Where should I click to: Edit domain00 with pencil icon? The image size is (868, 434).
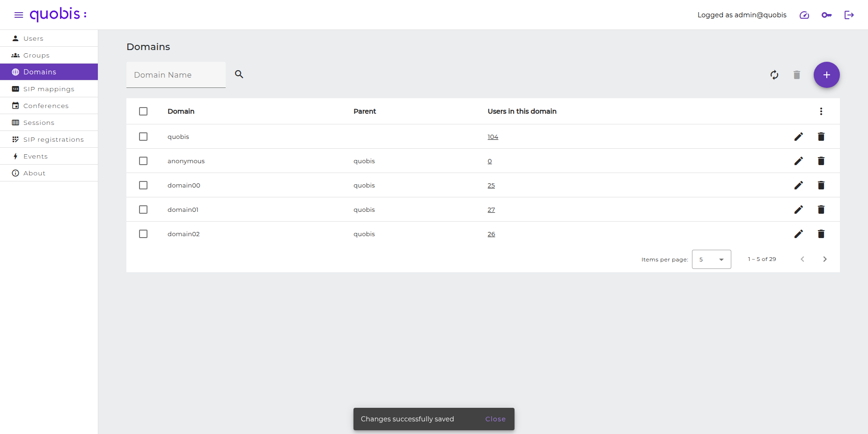(799, 185)
